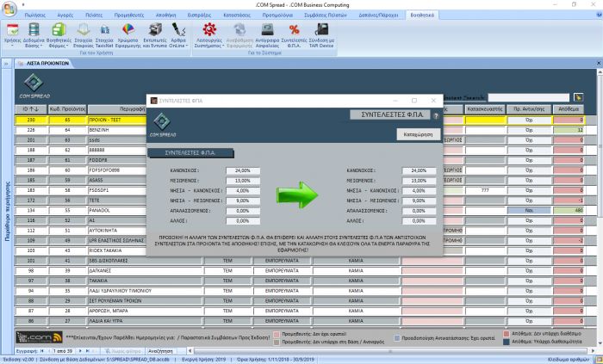This screenshot has height=364, width=603.
Task: Click the ΑΥΤΟΚΙΝΗΤΑ product cell
Action: pos(117,231)
